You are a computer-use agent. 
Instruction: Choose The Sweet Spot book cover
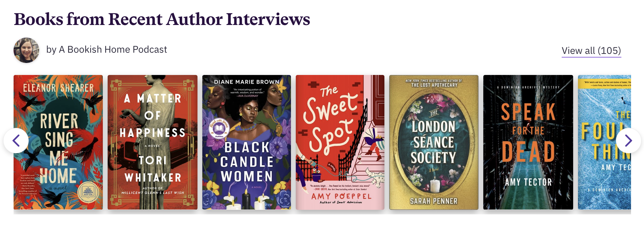click(340, 142)
